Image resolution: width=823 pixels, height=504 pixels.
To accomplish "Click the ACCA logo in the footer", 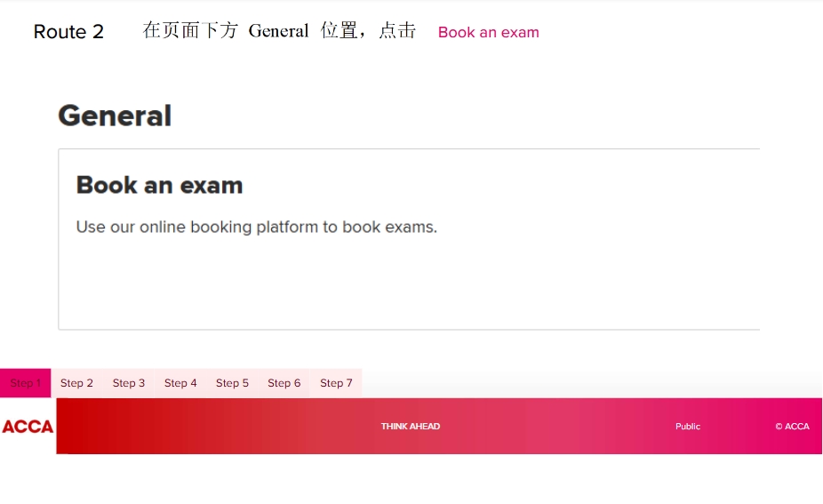I will click(x=28, y=427).
